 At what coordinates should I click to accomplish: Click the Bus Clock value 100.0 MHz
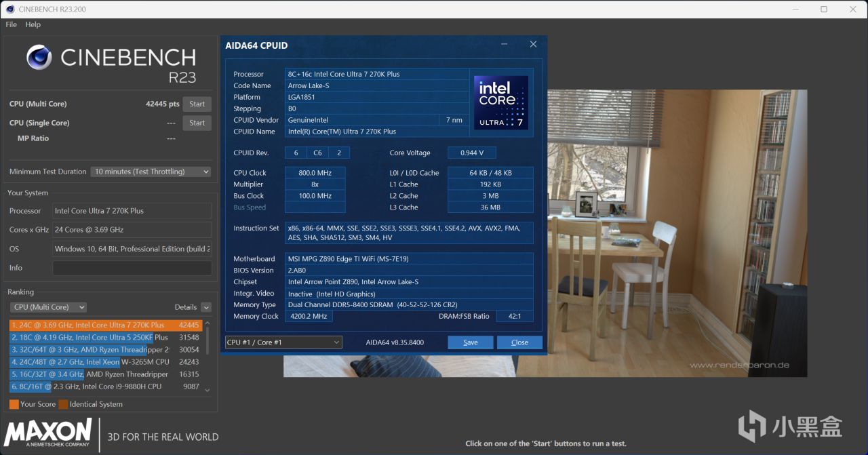tap(315, 196)
